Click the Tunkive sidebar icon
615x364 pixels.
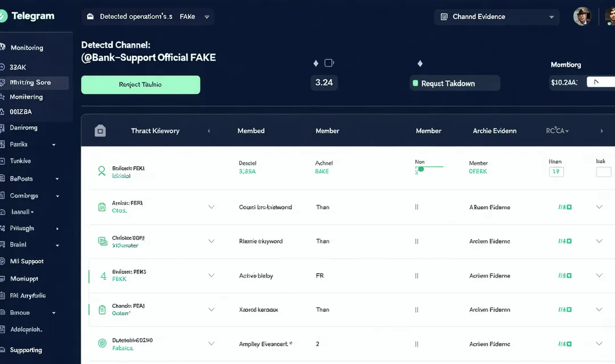(x=2, y=161)
